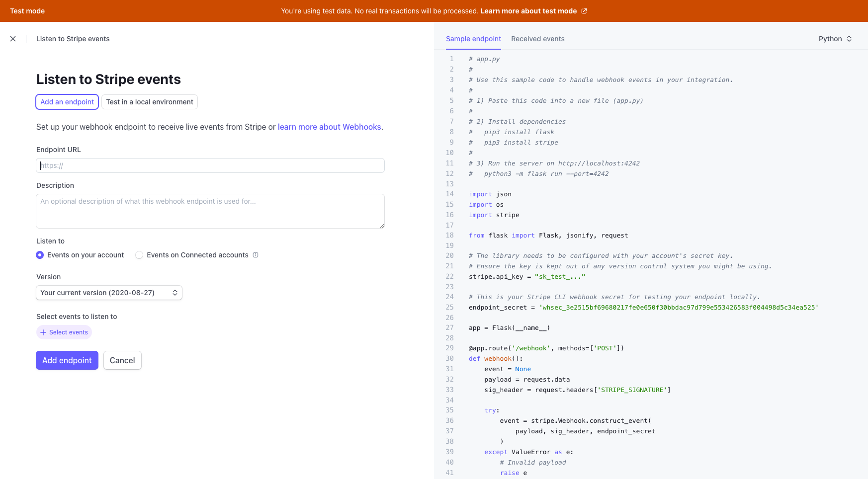Open the API version dropdown
This screenshot has width=868, height=479.
point(109,293)
